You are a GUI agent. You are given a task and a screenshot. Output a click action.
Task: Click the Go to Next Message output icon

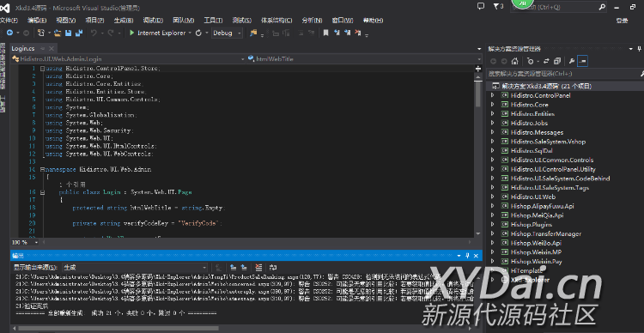tap(244, 267)
